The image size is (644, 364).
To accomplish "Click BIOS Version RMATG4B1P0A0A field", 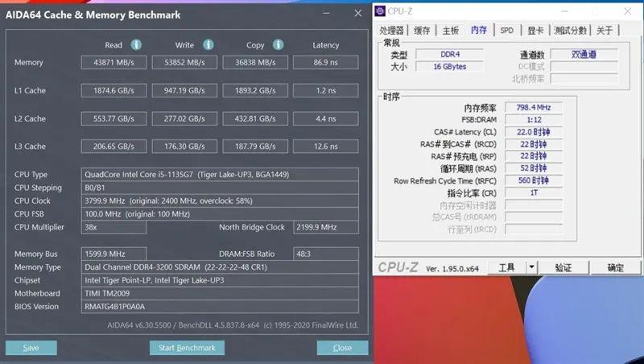I will [220, 307].
